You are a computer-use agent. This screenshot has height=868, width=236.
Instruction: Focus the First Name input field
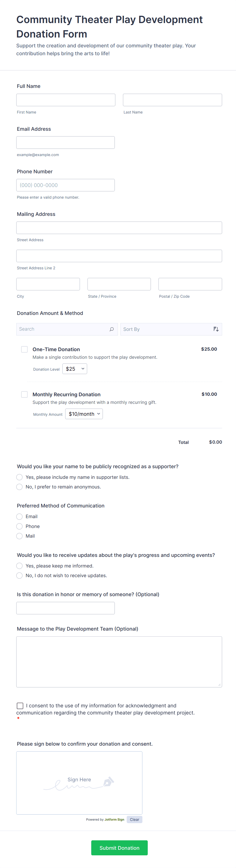(x=66, y=100)
